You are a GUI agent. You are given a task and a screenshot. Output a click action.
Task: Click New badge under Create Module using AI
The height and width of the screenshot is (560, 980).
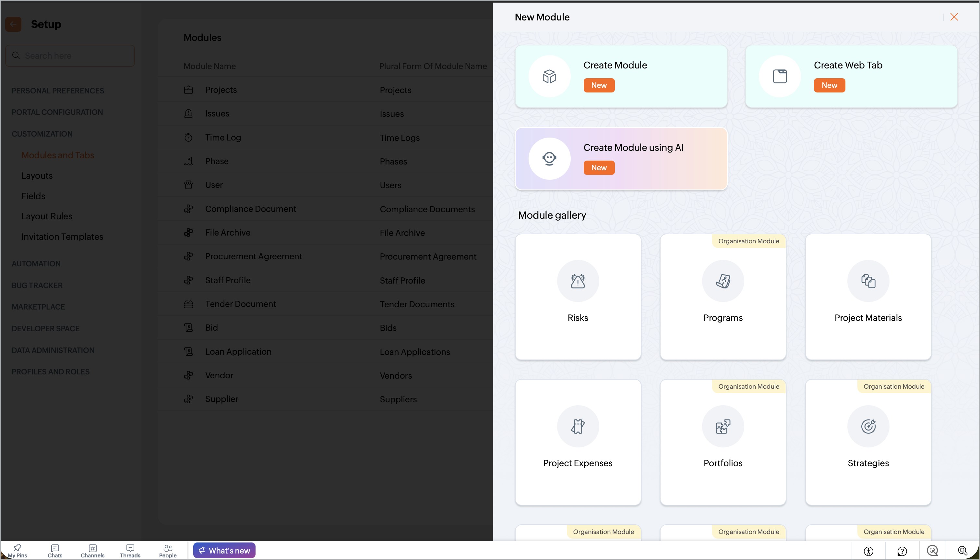tap(599, 168)
